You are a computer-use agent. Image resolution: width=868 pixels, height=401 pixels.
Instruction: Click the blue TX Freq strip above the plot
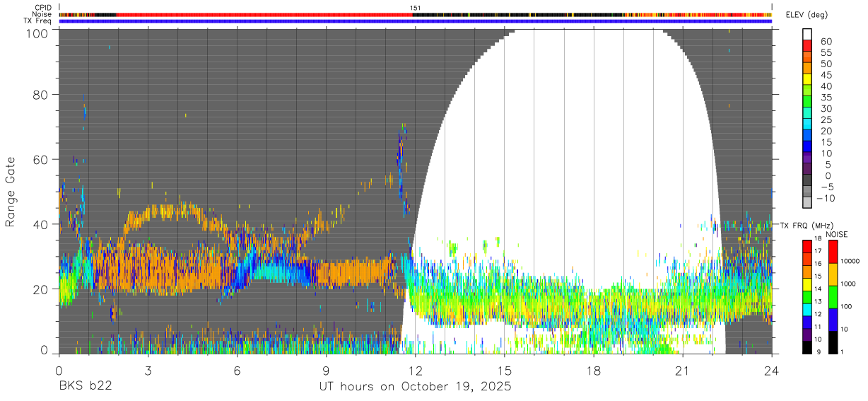point(415,21)
